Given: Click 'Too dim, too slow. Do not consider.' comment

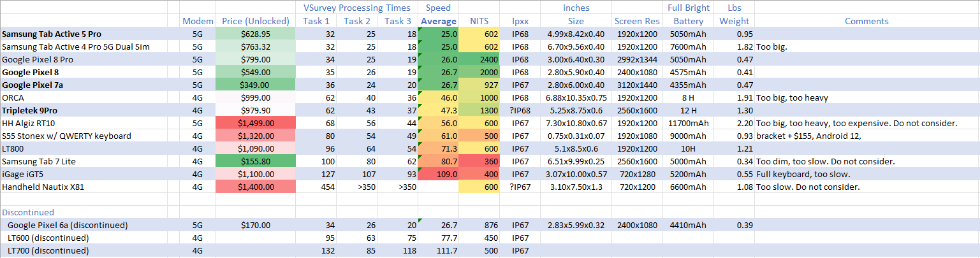Looking at the screenshot, I should [x=867, y=161].
